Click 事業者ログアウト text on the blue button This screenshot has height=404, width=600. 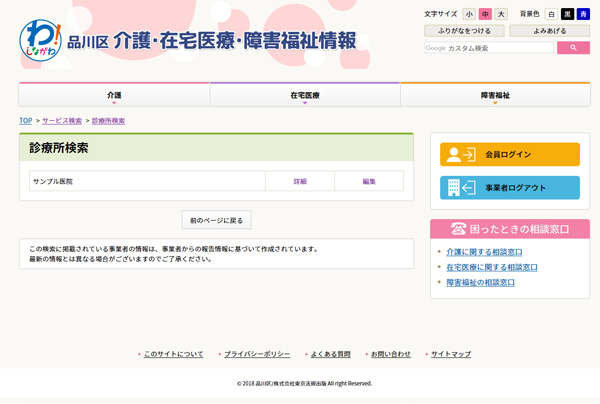[x=515, y=187]
